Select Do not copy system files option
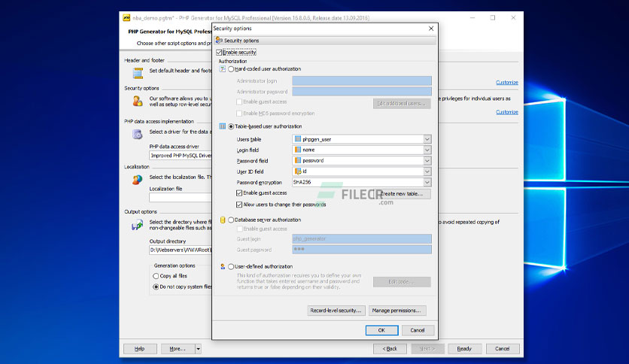Image resolution: width=629 pixels, height=364 pixels. [156, 287]
